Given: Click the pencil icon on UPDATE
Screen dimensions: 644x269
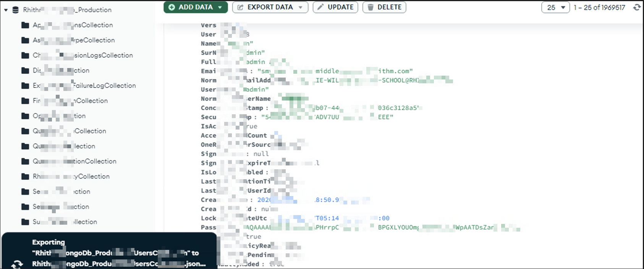Looking at the screenshot, I should (x=320, y=7).
